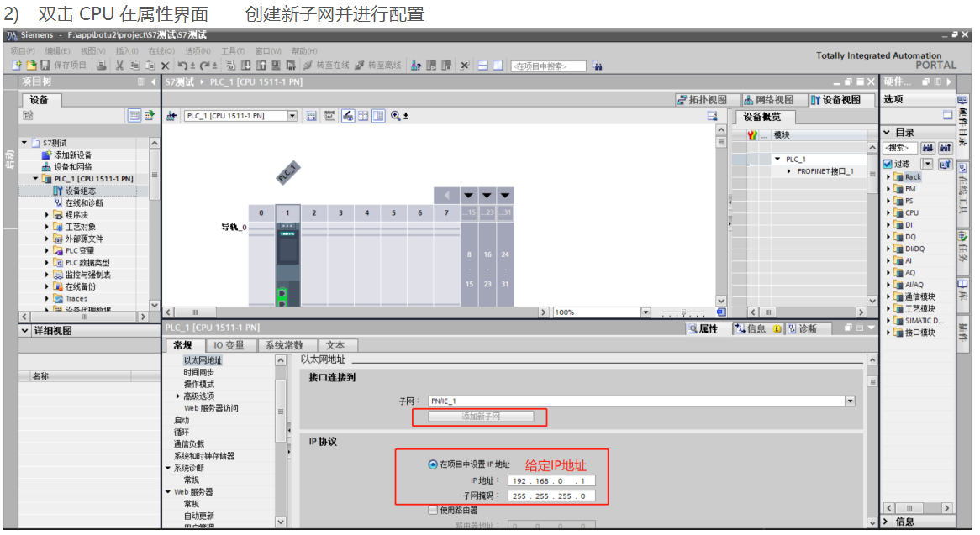This screenshot has width=980, height=535.
Task: Click the device view Go to network view icon
Action: pos(171,116)
